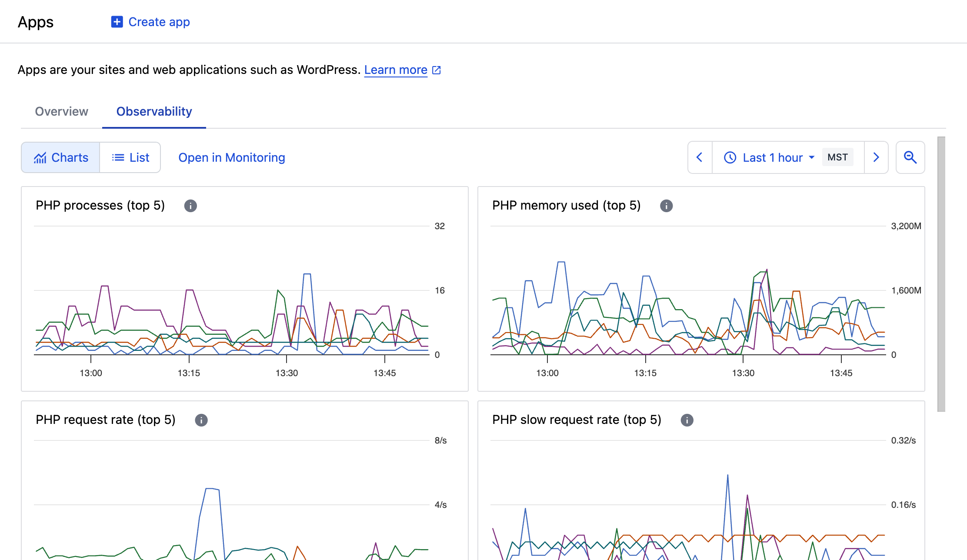Toggle the MST timezone badge

[837, 157]
